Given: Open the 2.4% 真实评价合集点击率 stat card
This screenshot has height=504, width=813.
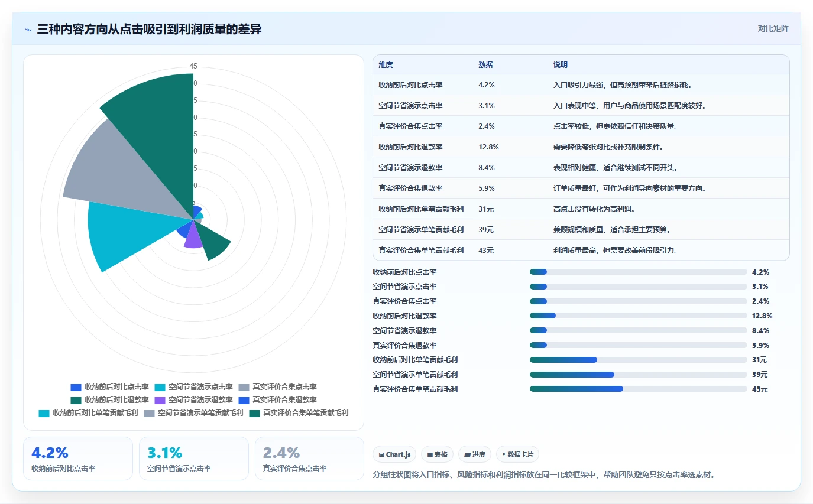Looking at the screenshot, I should 309,459.
